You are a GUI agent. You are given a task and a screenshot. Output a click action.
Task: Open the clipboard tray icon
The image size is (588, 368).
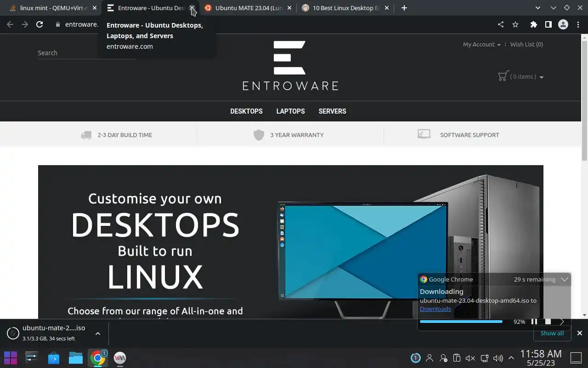[x=457, y=358]
